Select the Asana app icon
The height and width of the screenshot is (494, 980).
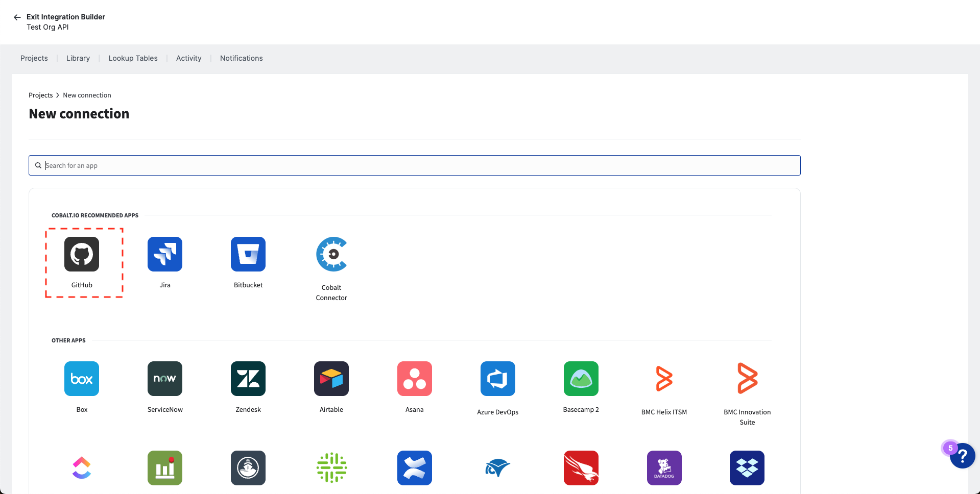pos(415,379)
